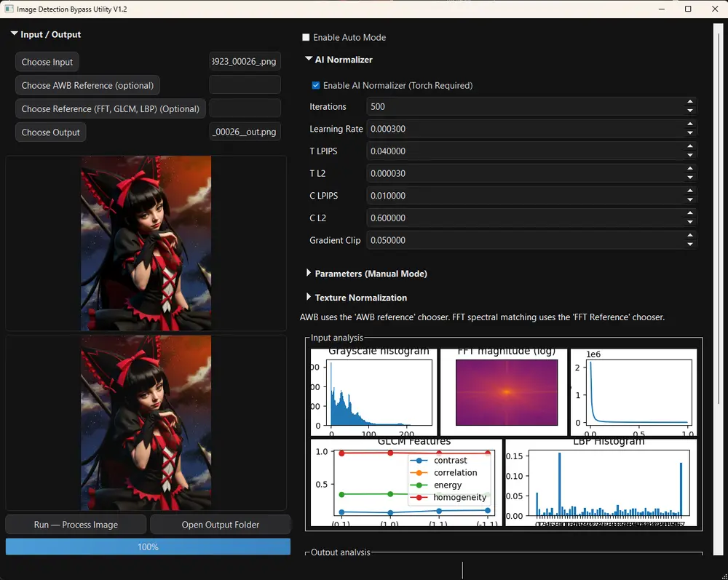The width and height of the screenshot is (728, 580).
Task: Click the Choose Input button
Action: coord(47,62)
